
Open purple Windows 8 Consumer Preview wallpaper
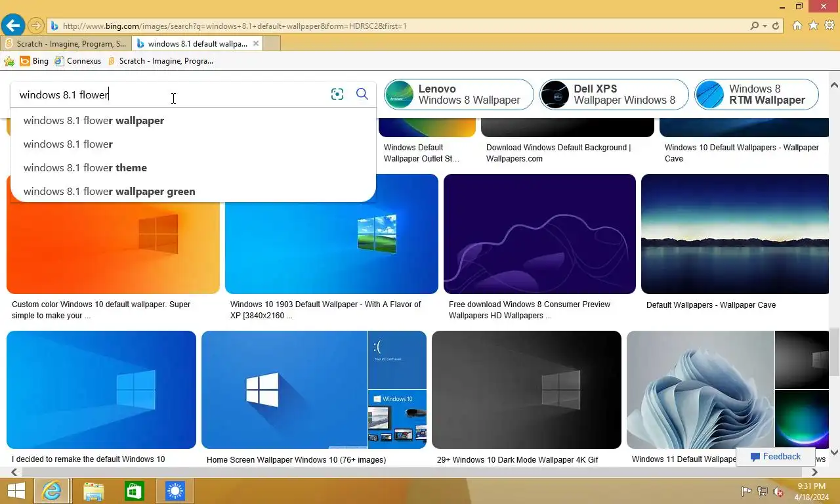(539, 234)
